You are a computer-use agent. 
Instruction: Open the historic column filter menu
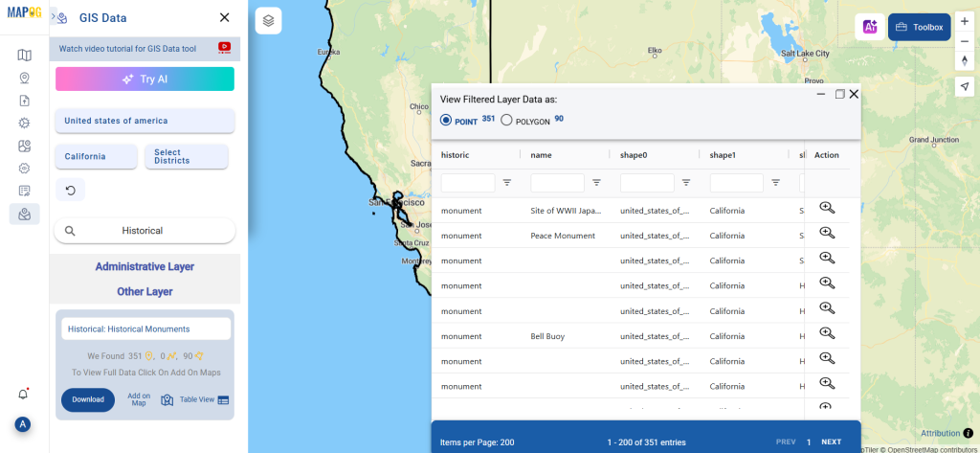[507, 182]
